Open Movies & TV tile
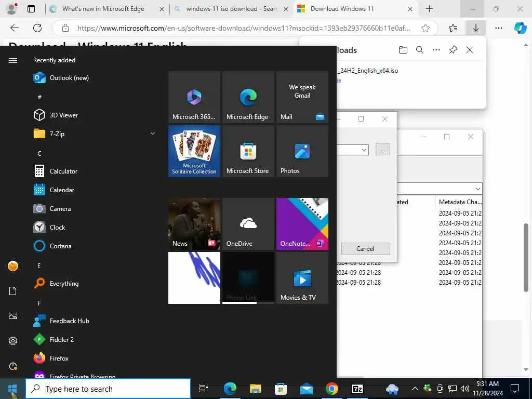The height and width of the screenshot is (399, 532). 302,278
